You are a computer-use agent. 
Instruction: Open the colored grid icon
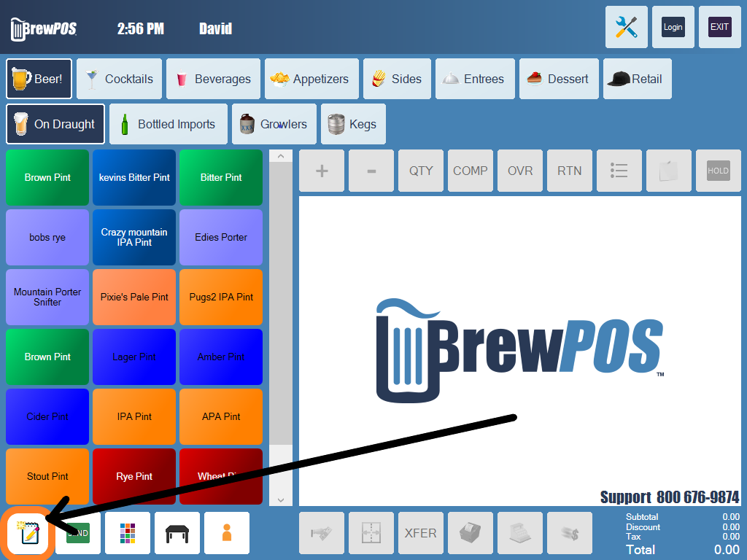[x=127, y=533]
